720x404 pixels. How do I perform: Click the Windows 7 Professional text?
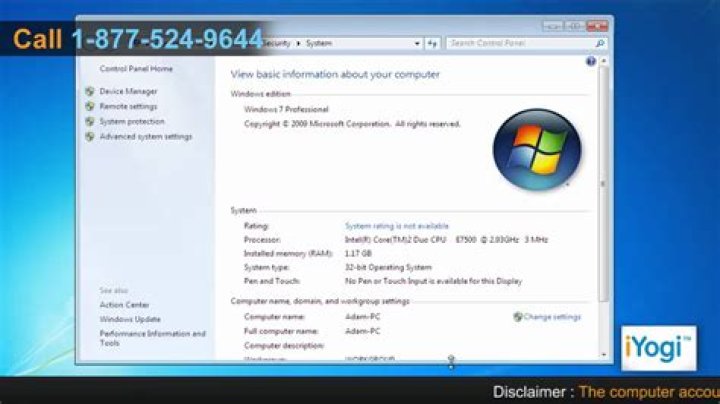286,109
